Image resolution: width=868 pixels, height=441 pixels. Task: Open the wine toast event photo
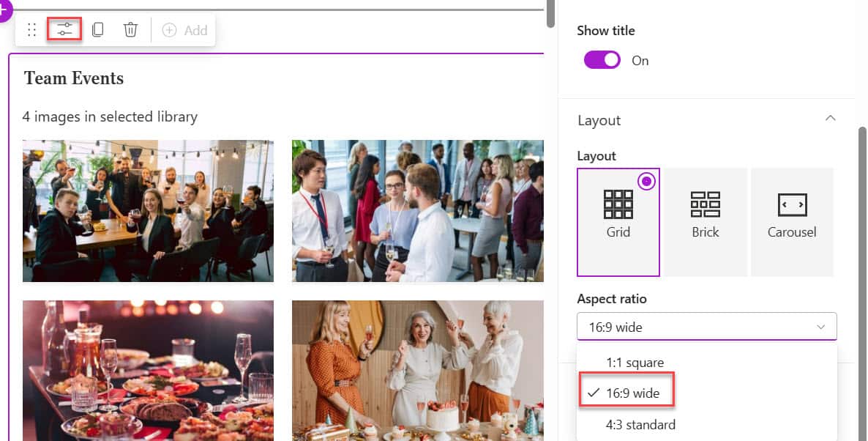click(x=148, y=210)
